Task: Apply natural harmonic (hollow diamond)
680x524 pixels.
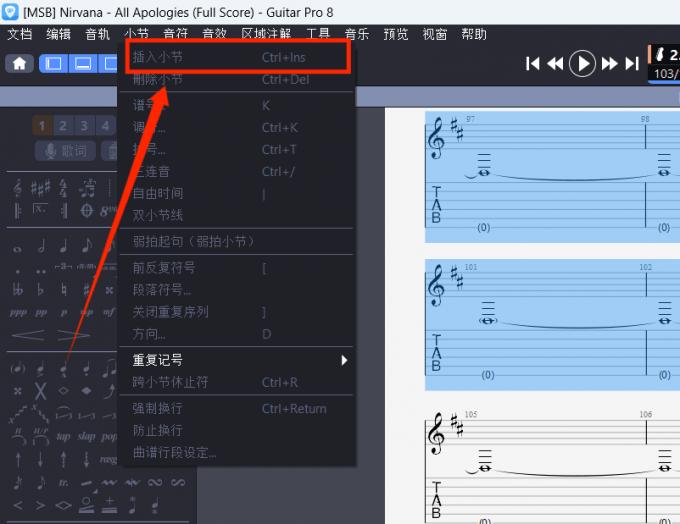Action: [x=63, y=391]
